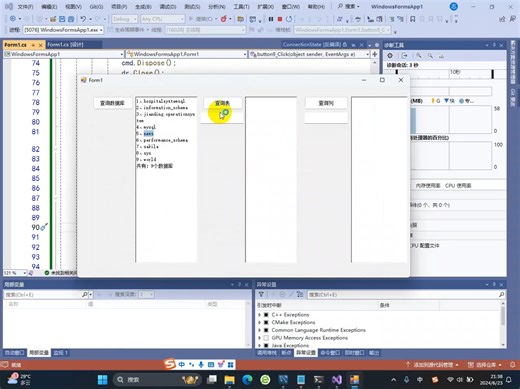520x389 pixels.
Task: Click the Windows Start button
Action: coord(102,380)
